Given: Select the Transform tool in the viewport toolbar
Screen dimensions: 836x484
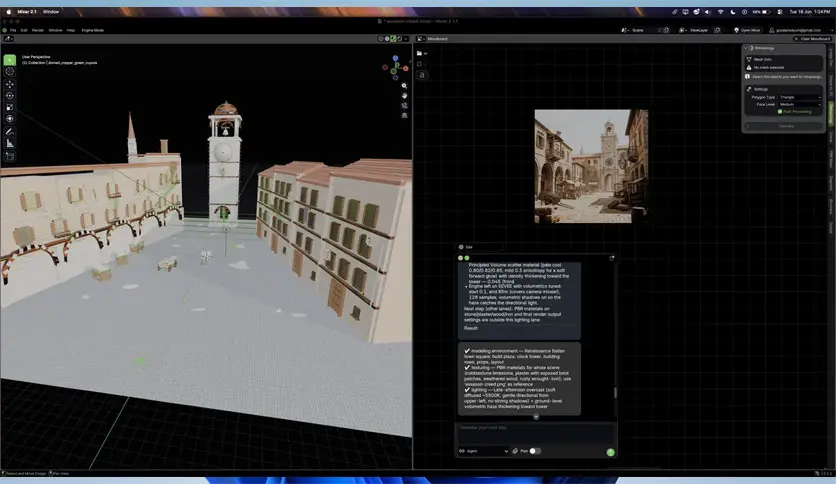Looking at the screenshot, I should 10,118.
